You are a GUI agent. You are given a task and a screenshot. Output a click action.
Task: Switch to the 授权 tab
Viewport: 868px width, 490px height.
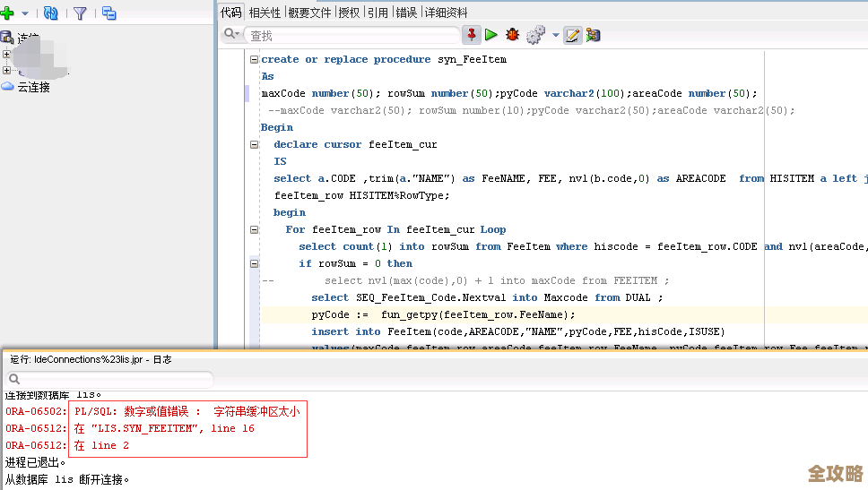click(349, 13)
